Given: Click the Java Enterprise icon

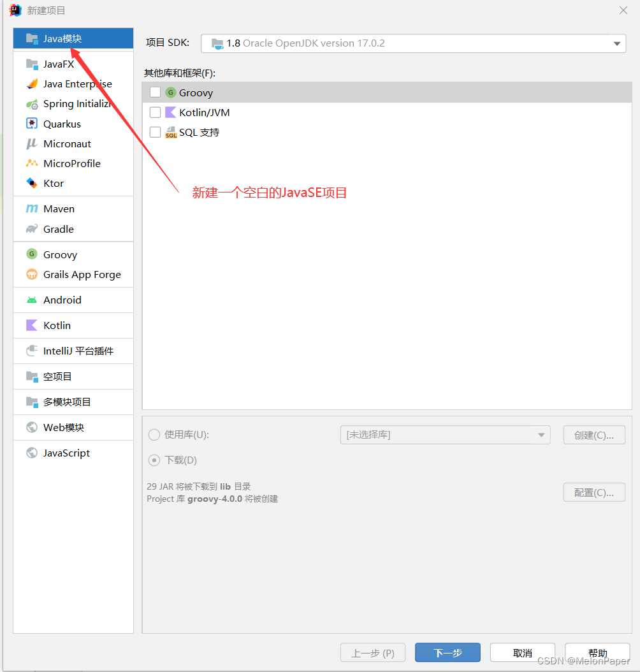Looking at the screenshot, I should pos(32,84).
